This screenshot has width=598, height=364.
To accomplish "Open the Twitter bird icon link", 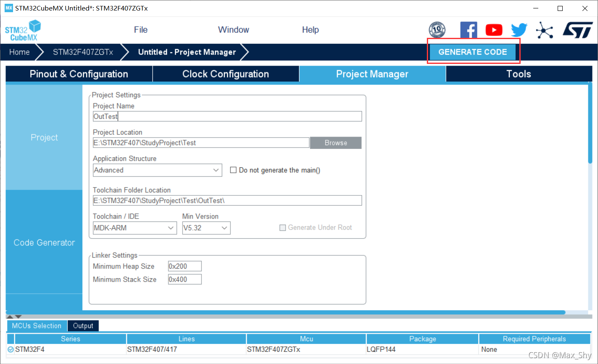I will pos(519,30).
